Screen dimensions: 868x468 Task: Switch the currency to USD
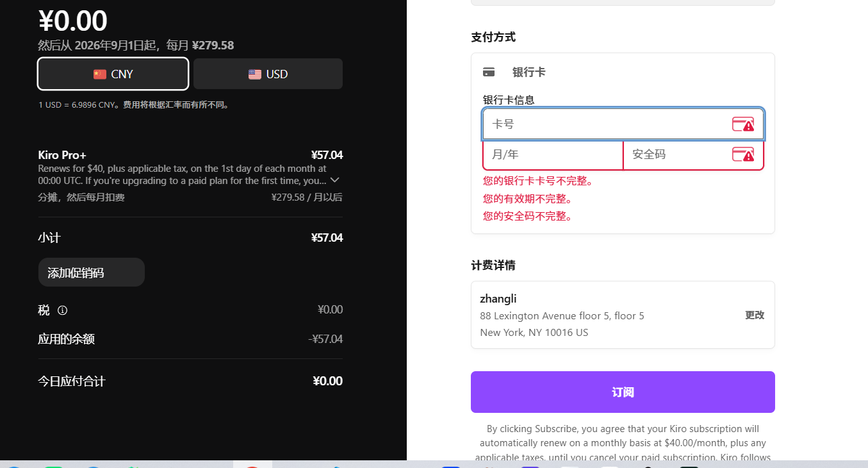coord(268,74)
